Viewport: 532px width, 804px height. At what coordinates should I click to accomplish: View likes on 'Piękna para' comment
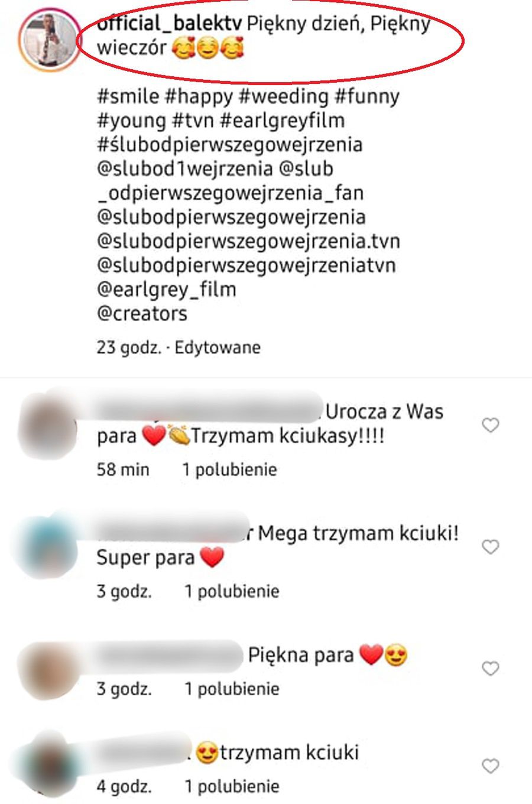point(231,689)
